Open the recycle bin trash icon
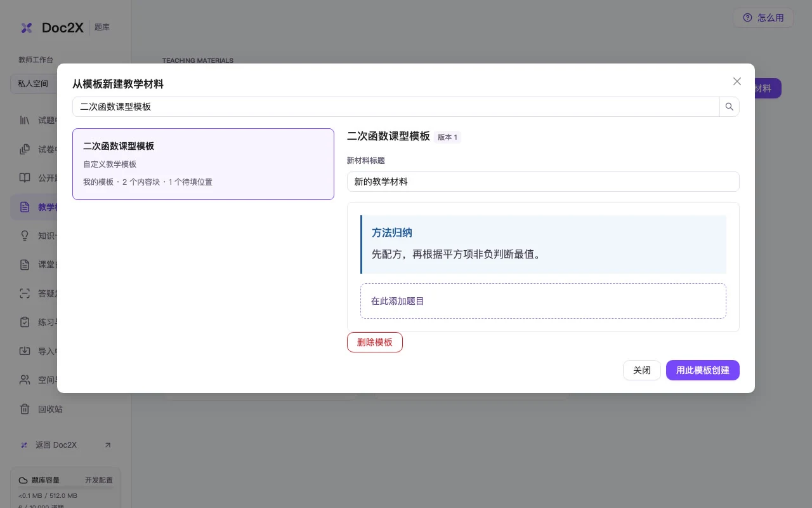Screen dimensions: 812x508 [25, 409]
